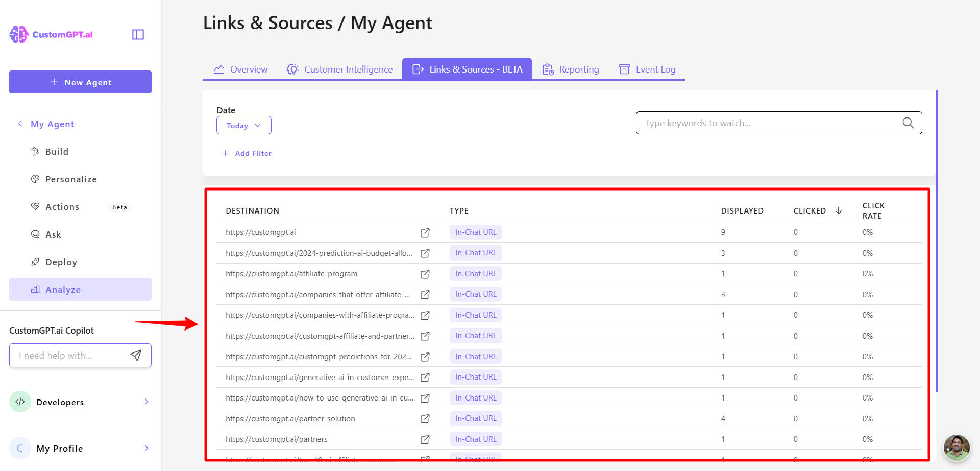Open customgpt-predictions-for-202 external link icon

pyautogui.click(x=425, y=357)
